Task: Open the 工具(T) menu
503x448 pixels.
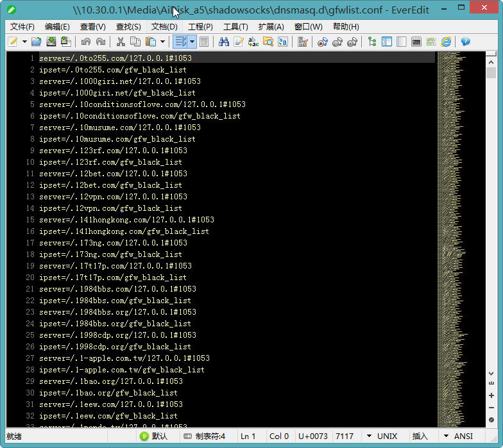Action: click(x=235, y=27)
